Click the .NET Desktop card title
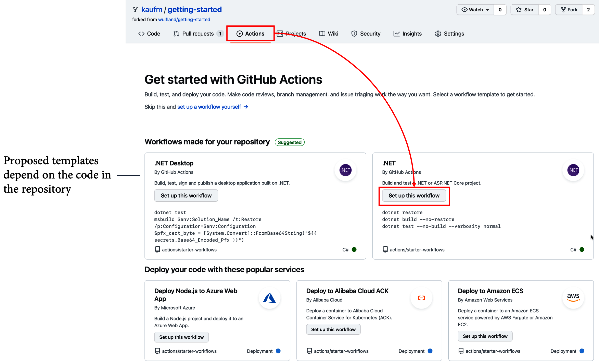 pos(174,163)
